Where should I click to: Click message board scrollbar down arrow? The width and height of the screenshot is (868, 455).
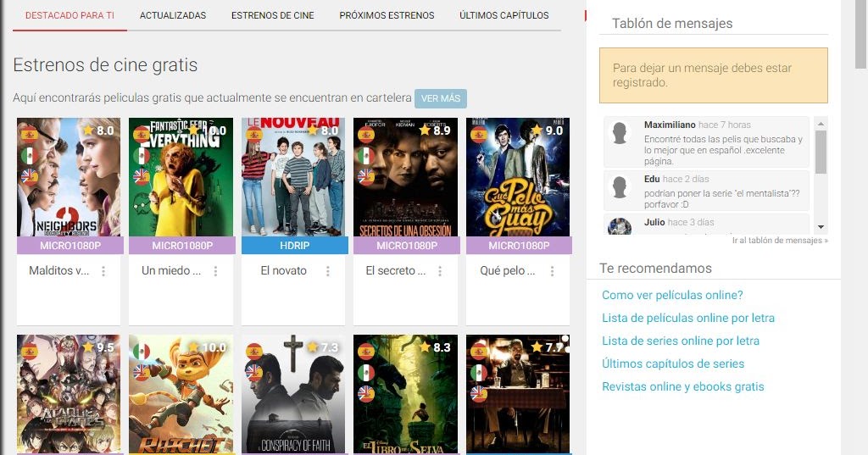tap(821, 227)
